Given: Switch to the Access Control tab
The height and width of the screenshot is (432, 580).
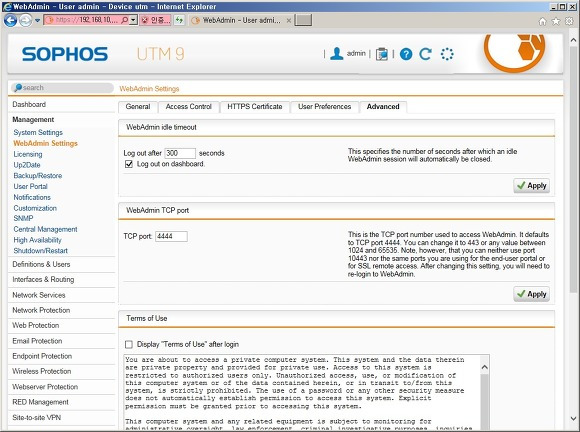Looking at the screenshot, I should tap(189, 107).
